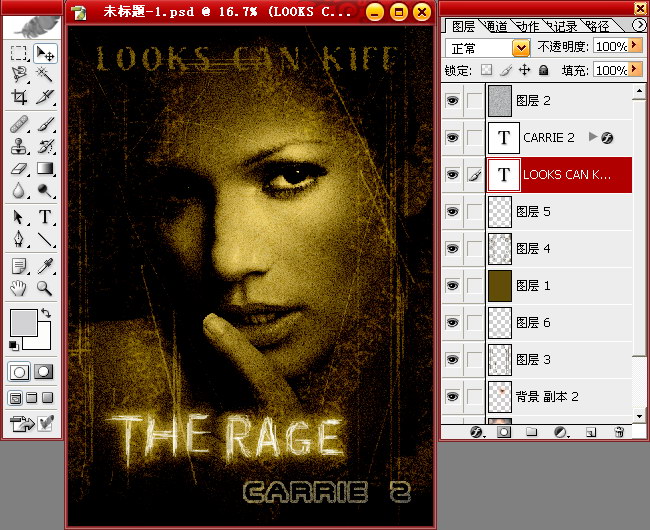The height and width of the screenshot is (530, 650).
Task: Select the Path Selection tool
Action: [18, 217]
